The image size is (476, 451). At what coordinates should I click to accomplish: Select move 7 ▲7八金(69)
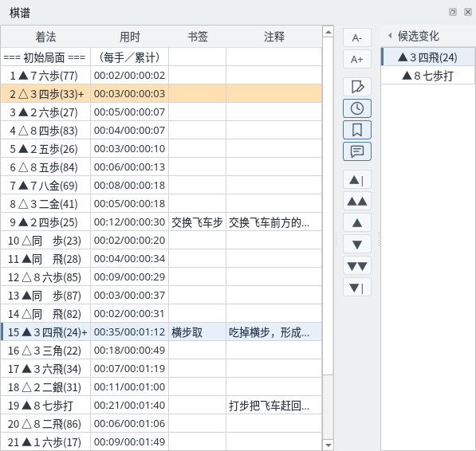click(x=161, y=186)
